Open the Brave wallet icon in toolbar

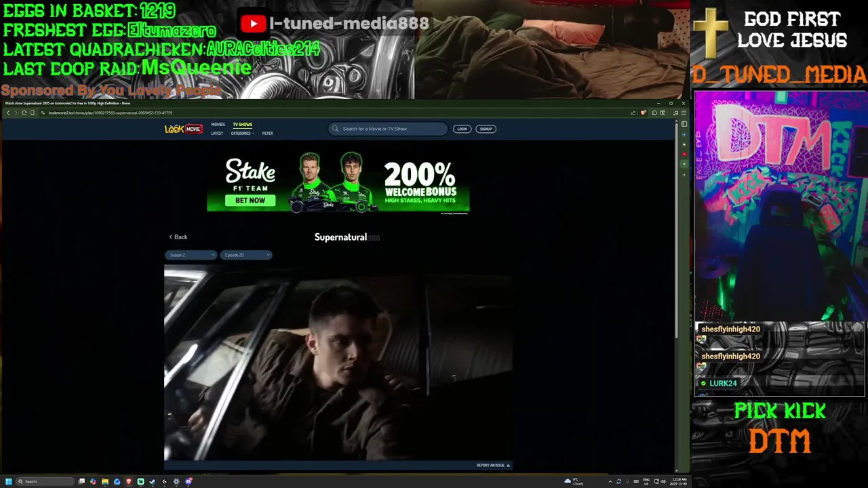click(663, 113)
